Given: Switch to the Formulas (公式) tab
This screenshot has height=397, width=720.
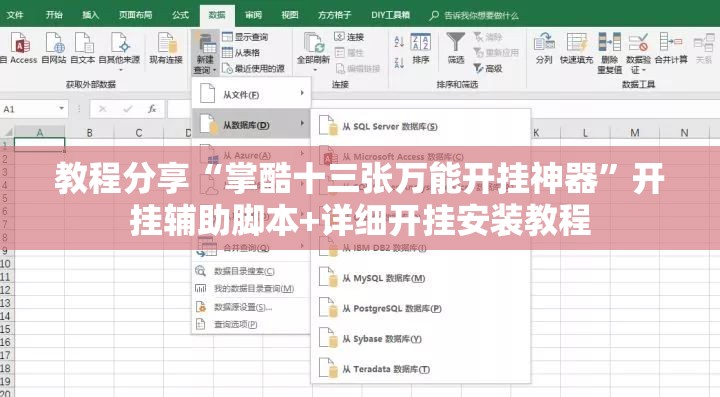Looking at the screenshot, I should 180,15.
